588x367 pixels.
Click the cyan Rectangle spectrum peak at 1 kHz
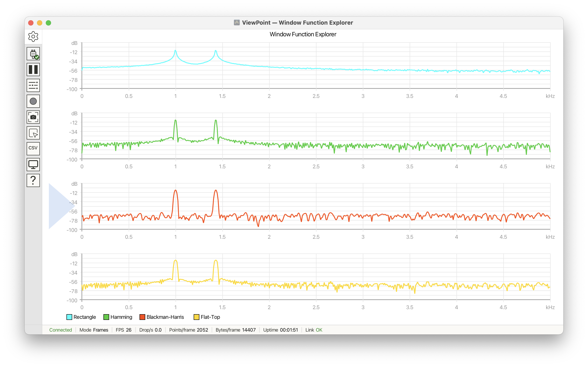(175, 50)
